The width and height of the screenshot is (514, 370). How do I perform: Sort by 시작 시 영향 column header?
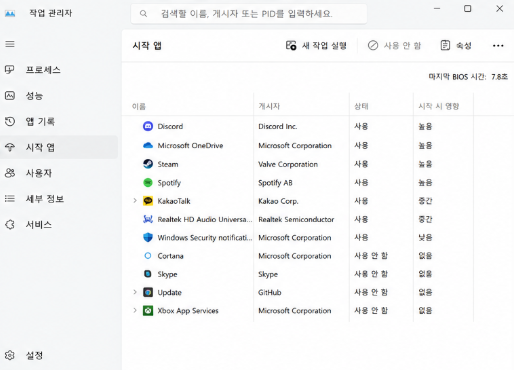tap(439, 106)
